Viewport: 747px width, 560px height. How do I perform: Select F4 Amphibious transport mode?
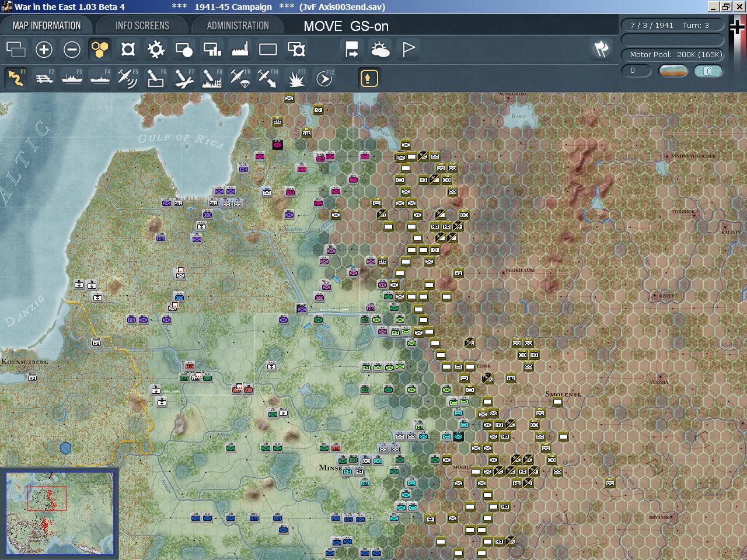click(x=100, y=78)
